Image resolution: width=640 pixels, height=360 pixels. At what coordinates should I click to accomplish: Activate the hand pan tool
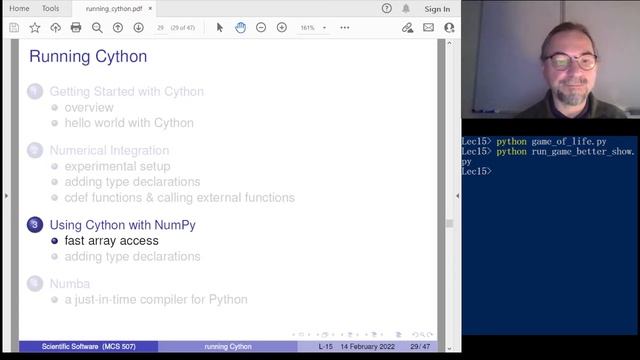[240, 28]
